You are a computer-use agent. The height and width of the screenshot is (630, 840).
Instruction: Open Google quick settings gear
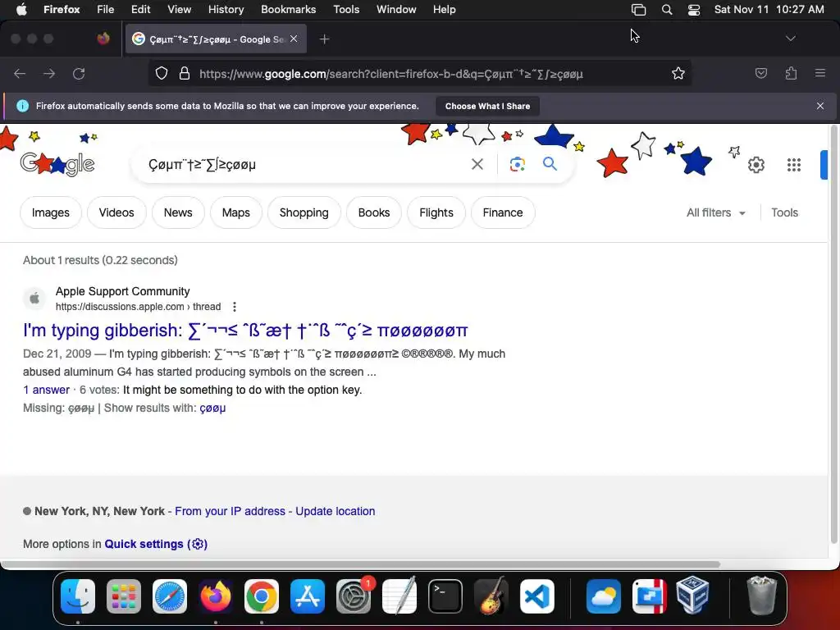756,165
